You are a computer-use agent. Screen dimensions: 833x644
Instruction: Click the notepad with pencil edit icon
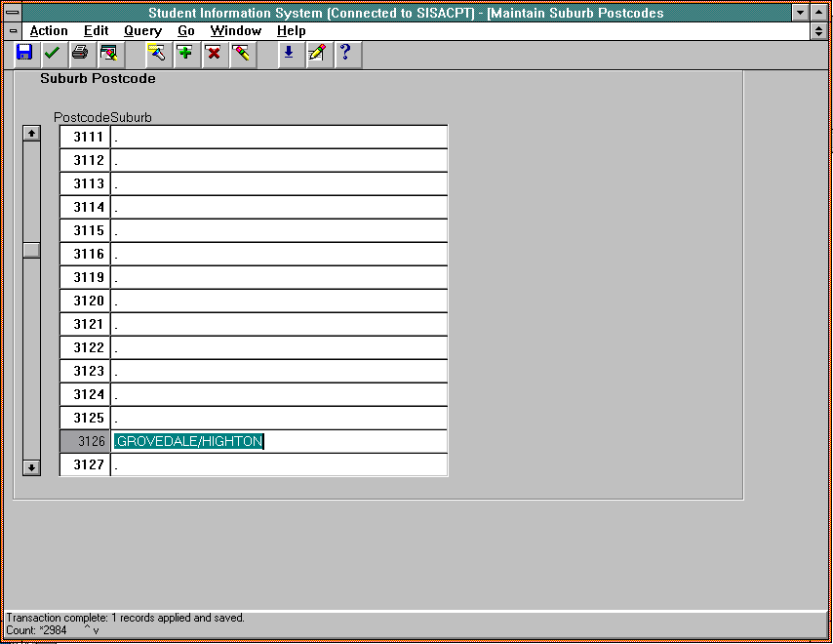(x=316, y=53)
